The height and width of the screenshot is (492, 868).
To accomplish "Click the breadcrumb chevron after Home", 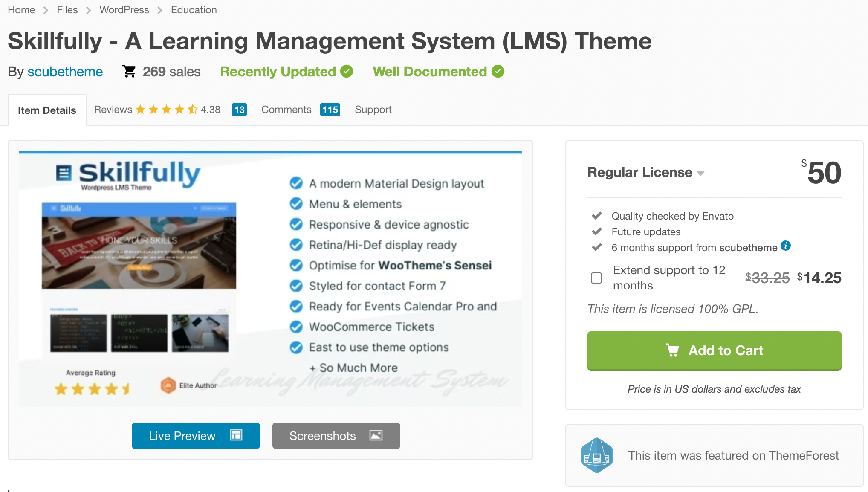I will (x=46, y=10).
